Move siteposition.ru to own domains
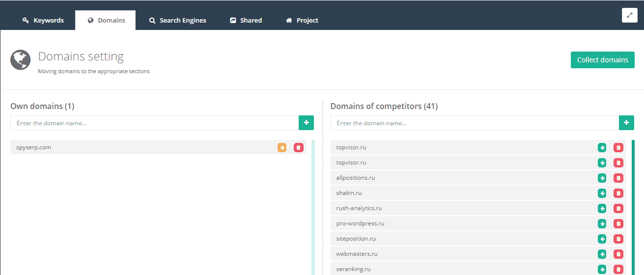Screen dimensions: 644x275 point(602,239)
